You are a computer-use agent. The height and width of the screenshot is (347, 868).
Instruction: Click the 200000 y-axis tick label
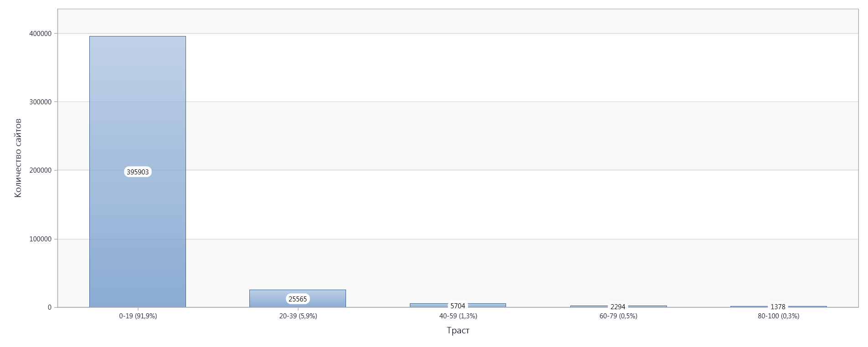pos(41,170)
